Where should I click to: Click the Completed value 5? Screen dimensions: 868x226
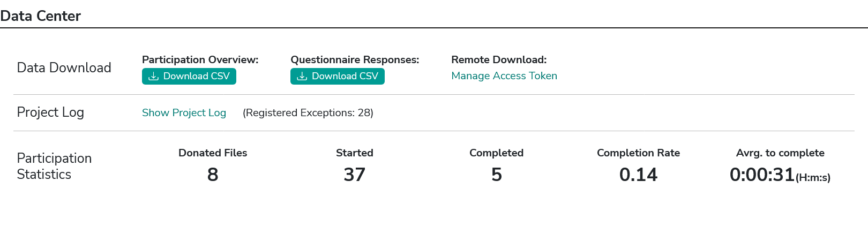point(497,175)
